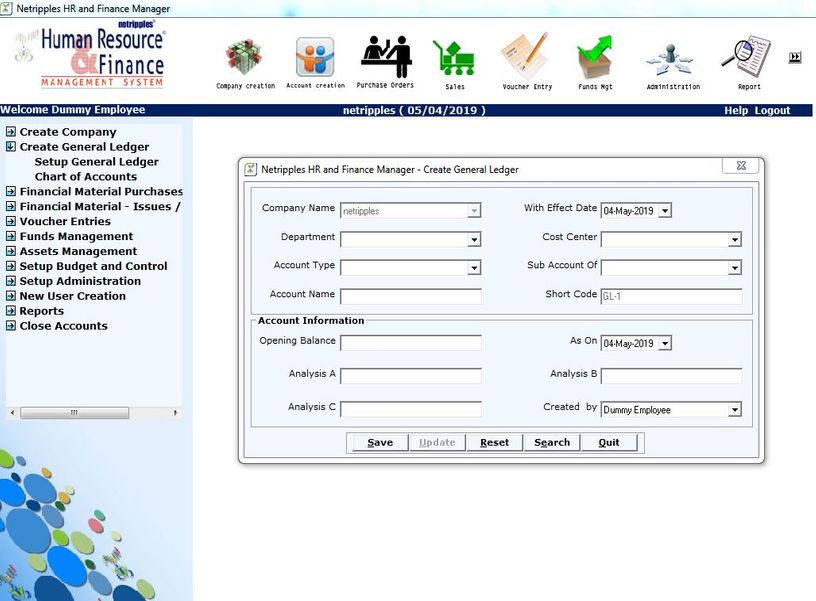816x601 pixels.
Task: Click the Analysis B input field
Action: 671,376
